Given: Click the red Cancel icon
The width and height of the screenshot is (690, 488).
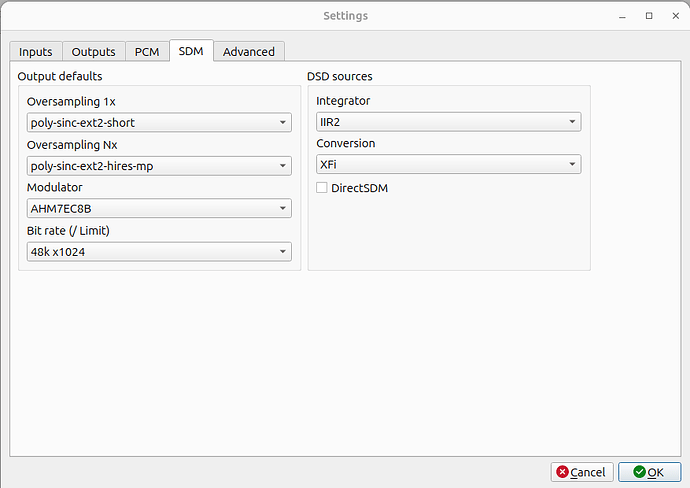Looking at the screenshot, I should (x=562, y=472).
